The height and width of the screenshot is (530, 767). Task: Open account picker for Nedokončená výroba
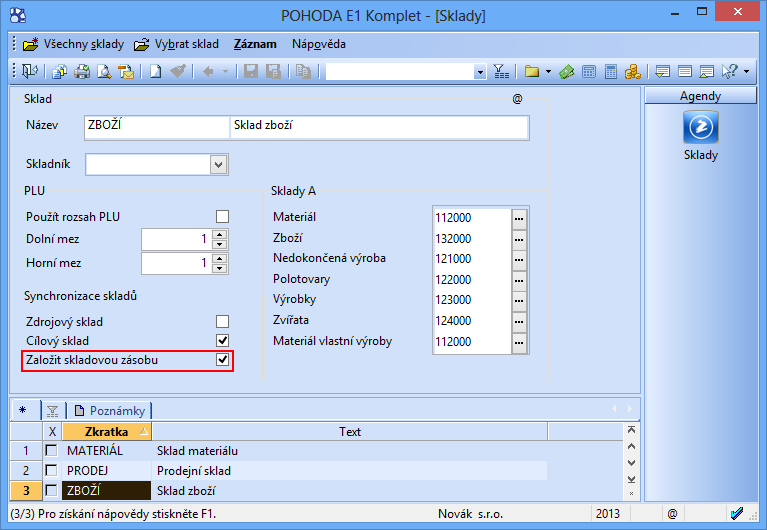pos(519,259)
